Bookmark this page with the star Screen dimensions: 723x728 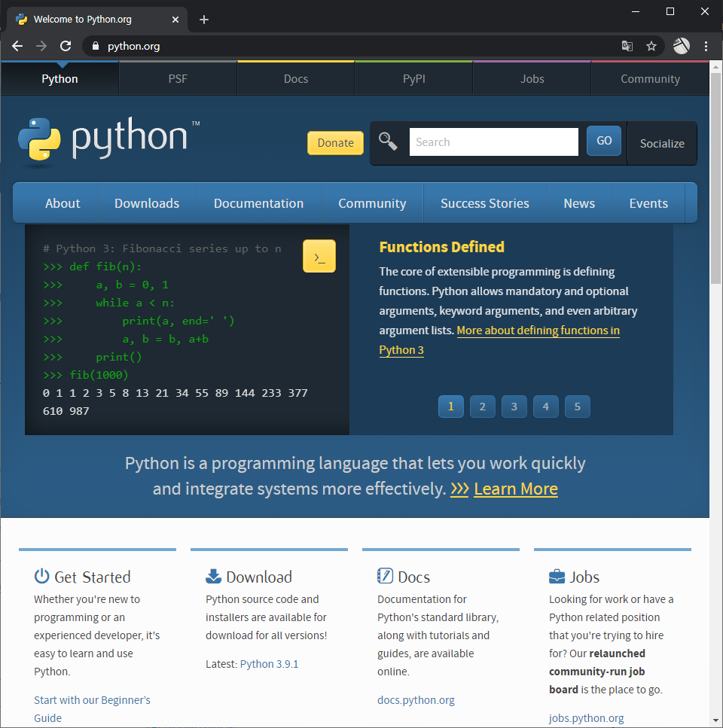[651, 46]
